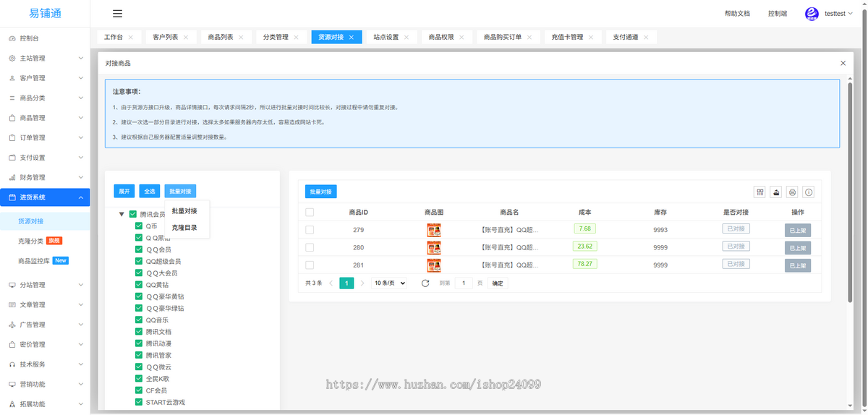Click the 展开 tree button

(124, 192)
